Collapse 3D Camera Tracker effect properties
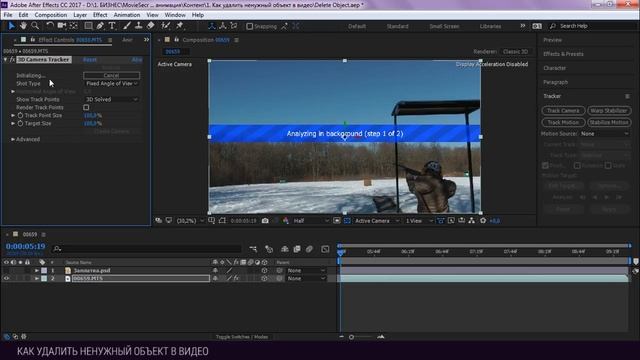640x360 pixels. [6, 60]
